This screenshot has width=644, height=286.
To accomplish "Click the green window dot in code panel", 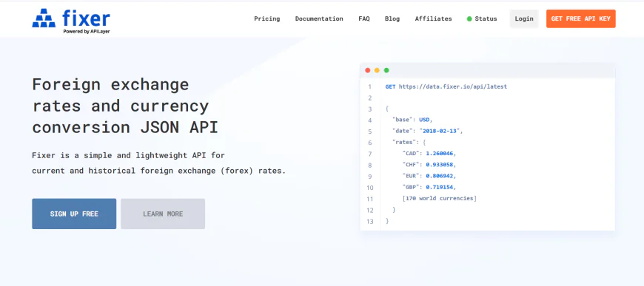I will click(386, 71).
